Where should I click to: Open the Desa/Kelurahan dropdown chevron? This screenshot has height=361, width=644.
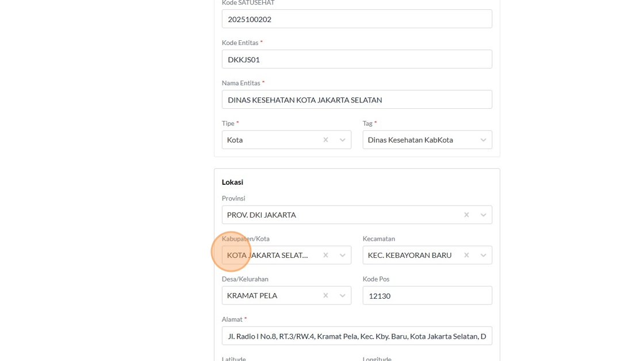(x=343, y=295)
